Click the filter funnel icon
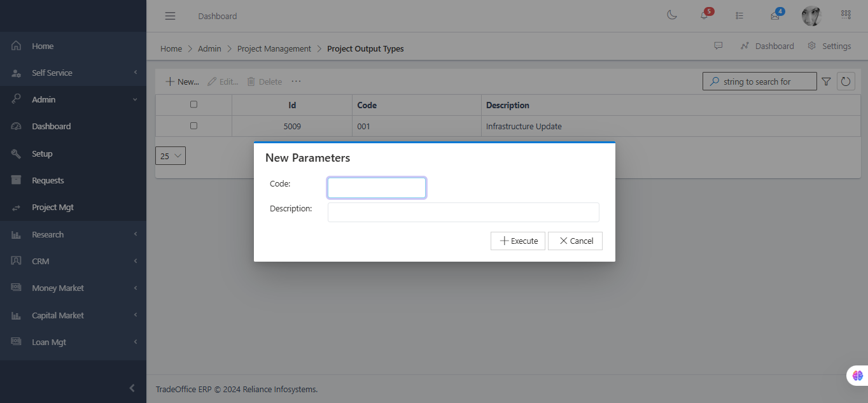The height and width of the screenshot is (403, 868). (826, 81)
